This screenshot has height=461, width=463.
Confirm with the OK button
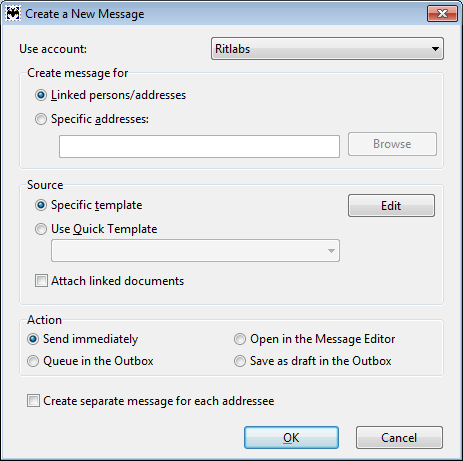[x=291, y=438]
